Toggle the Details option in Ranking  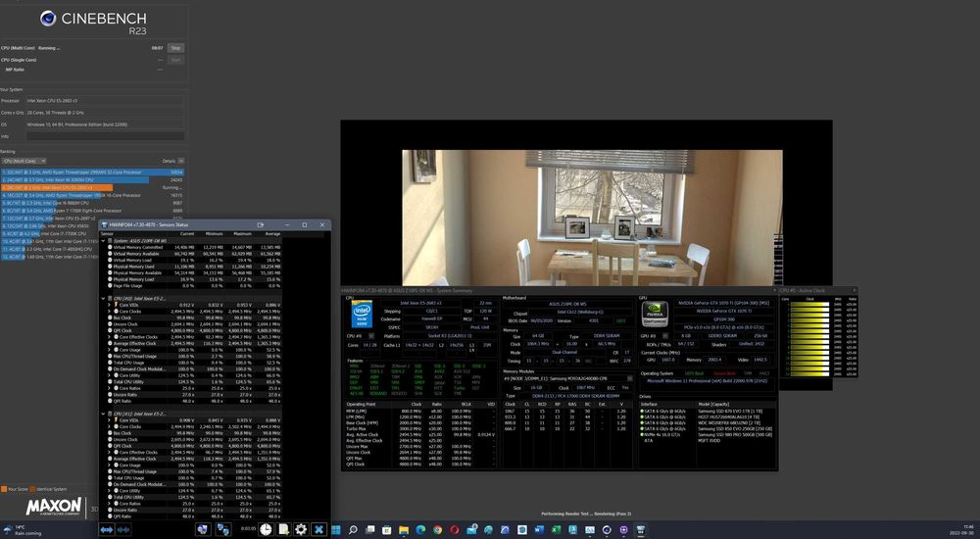point(181,161)
